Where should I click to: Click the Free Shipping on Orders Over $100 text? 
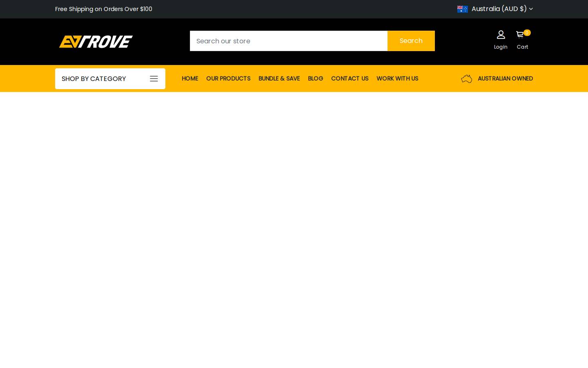tap(104, 9)
